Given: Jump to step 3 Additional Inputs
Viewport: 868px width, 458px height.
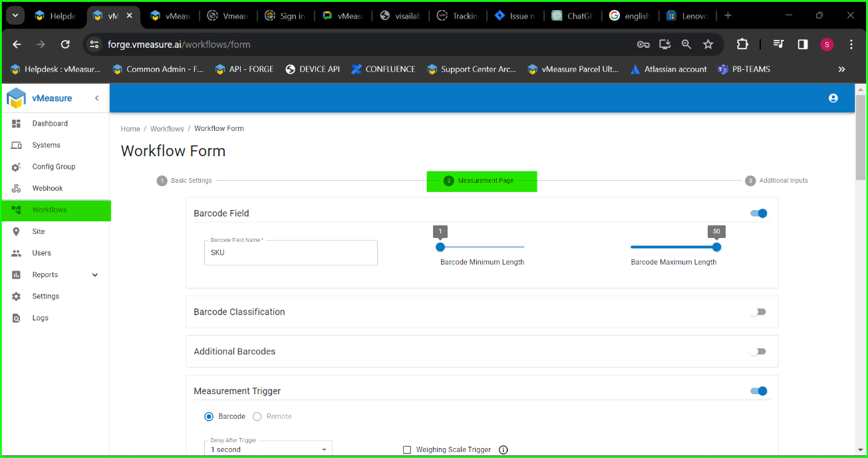Looking at the screenshot, I should 777,181.
